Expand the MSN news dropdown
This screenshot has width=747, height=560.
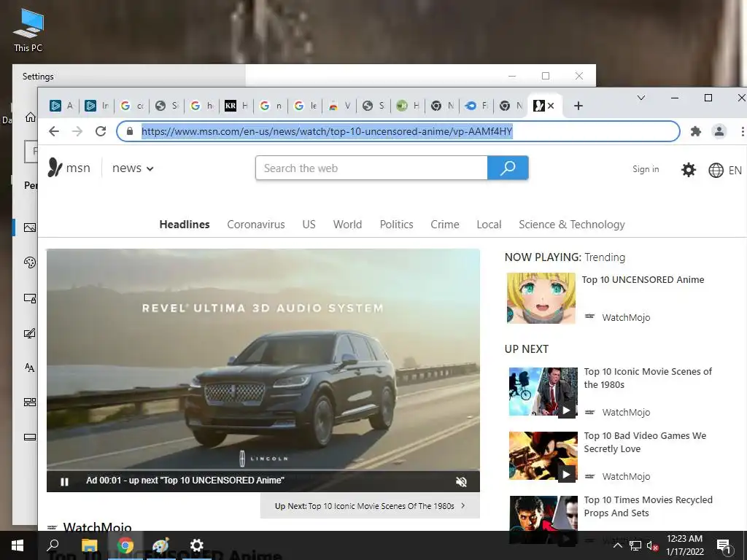pos(133,168)
